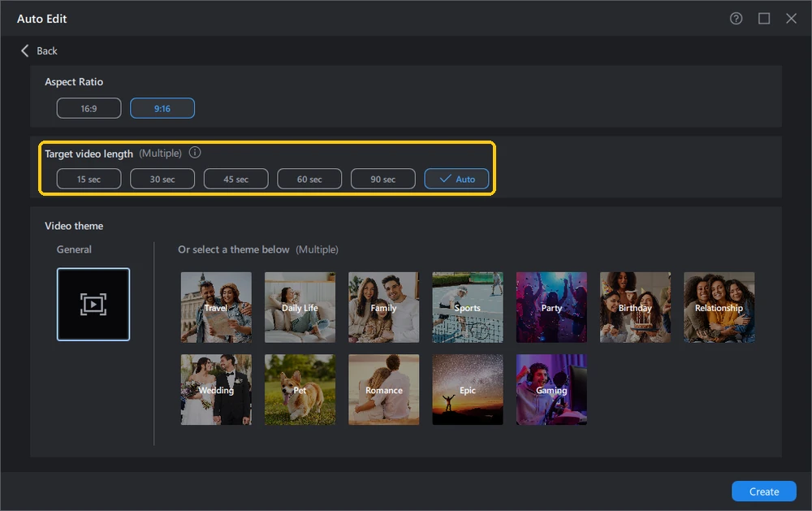Click the 'Or select a theme below' text
Image resolution: width=812 pixels, height=511 pixels.
pyautogui.click(x=234, y=249)
